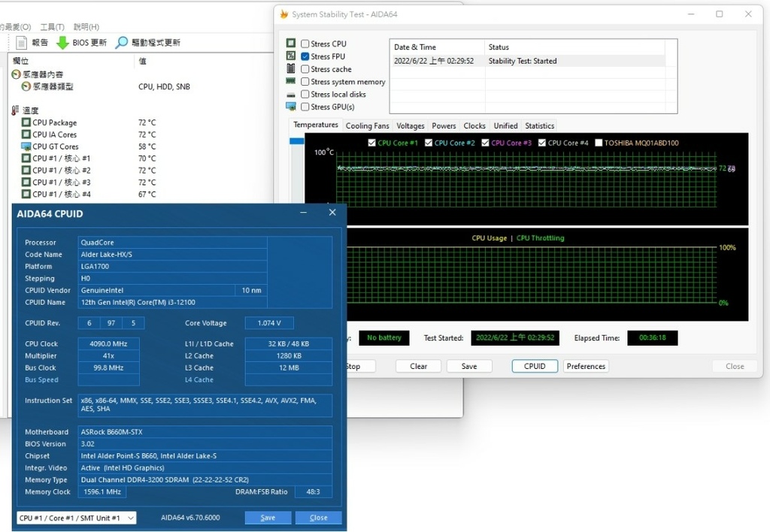Click the AIDA64 flame icon in the title bar

point(283,14)
